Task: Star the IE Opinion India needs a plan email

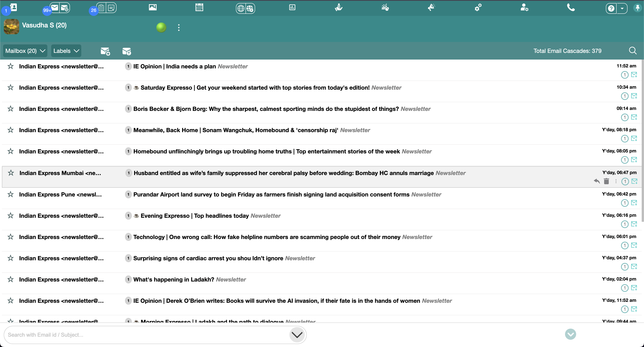Action: click(11, 66)
